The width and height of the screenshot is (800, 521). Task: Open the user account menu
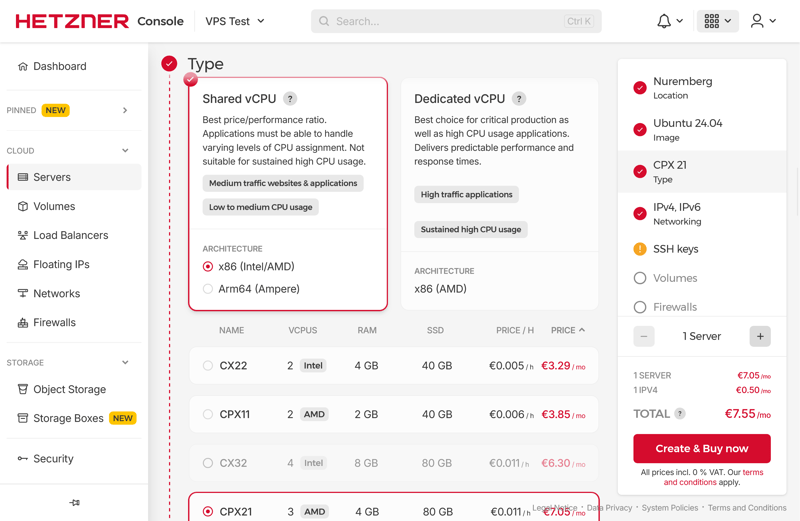click(762, 21)
